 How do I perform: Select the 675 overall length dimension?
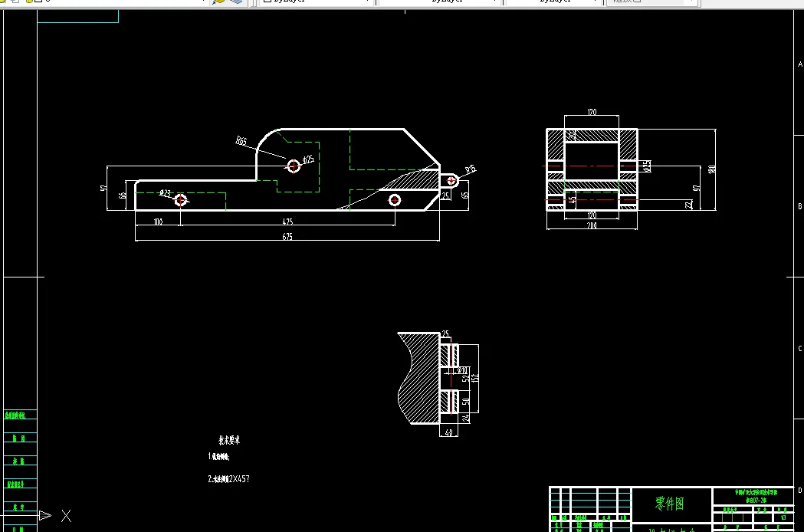(x=287, y=237)
